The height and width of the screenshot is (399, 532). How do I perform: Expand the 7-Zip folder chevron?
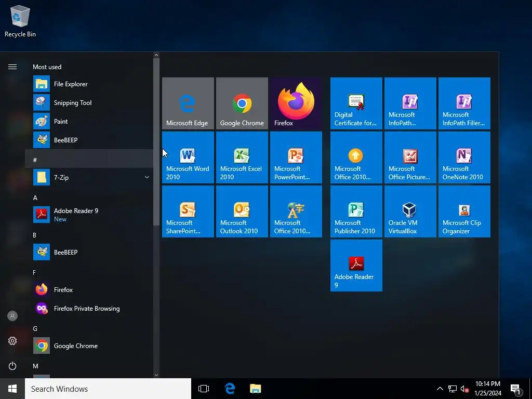[147, 177]
